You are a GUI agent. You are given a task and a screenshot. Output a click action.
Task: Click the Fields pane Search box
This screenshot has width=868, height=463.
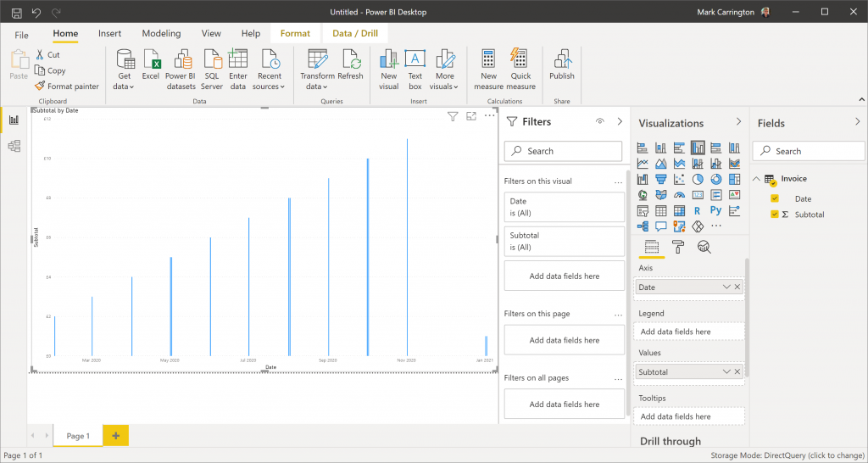pos(808,151)
